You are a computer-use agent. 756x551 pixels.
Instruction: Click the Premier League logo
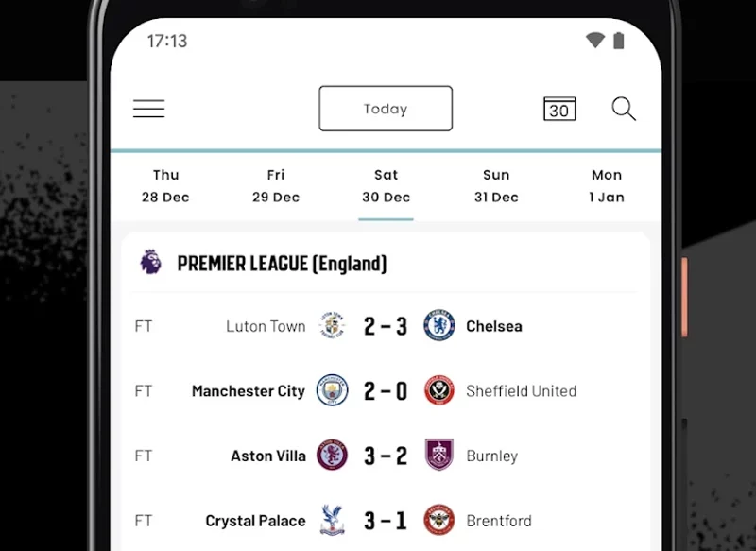pos(150,262)
